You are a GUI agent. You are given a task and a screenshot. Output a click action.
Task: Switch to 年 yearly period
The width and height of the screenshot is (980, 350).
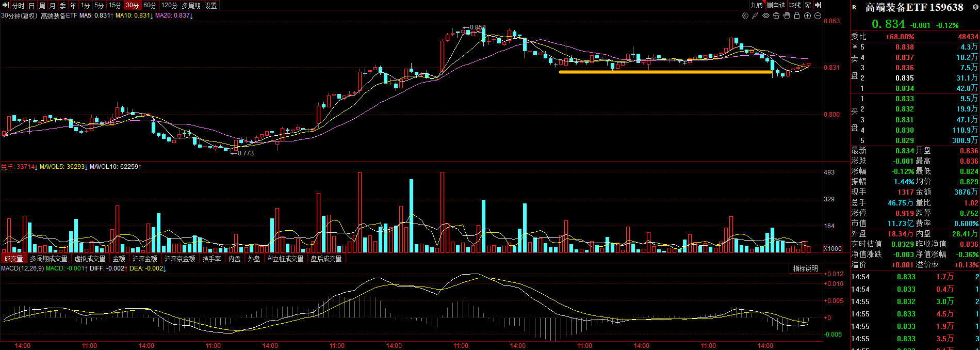coord(73,5)
